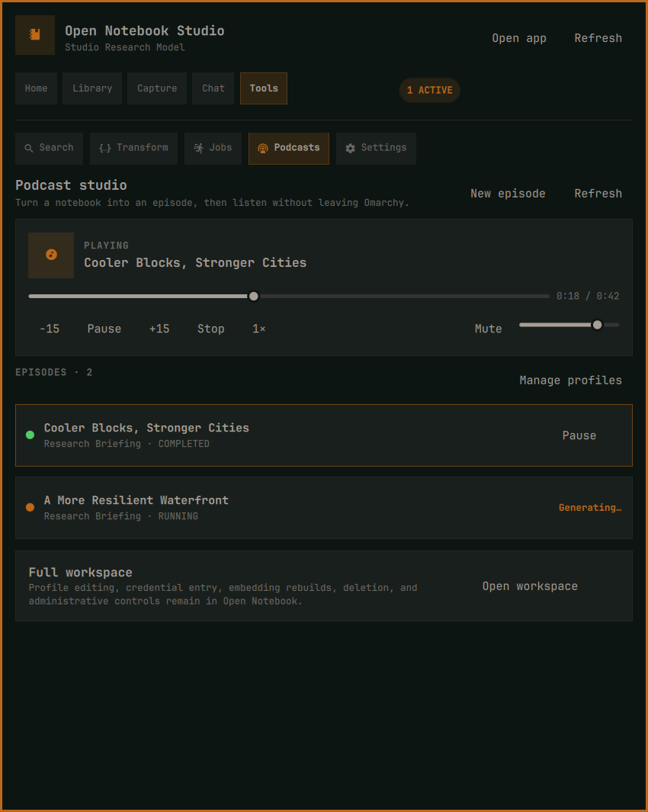
Task: Click the green status dot for Cooler Blocks
Action: tap(30, 435)
